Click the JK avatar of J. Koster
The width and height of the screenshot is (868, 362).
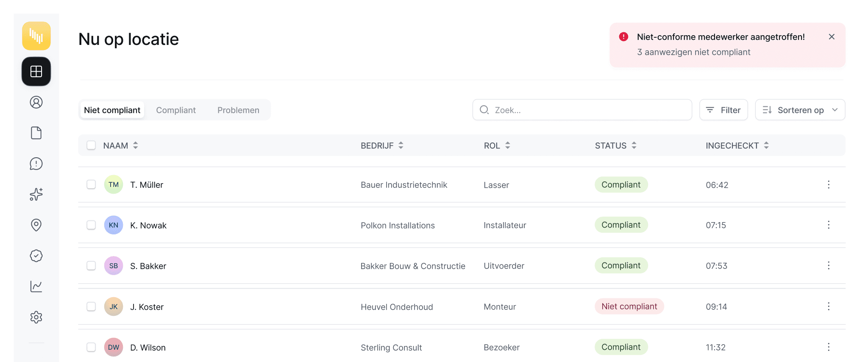coord(114,306)
